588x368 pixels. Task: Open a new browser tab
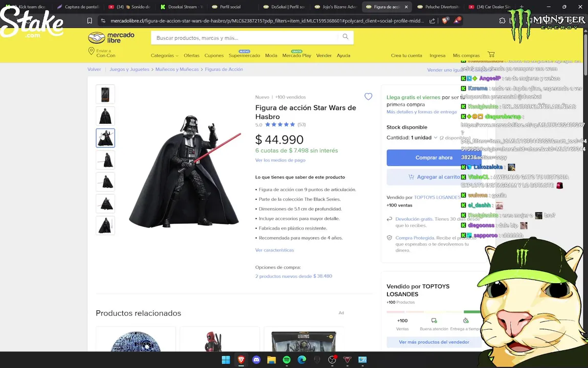[521, 7]
